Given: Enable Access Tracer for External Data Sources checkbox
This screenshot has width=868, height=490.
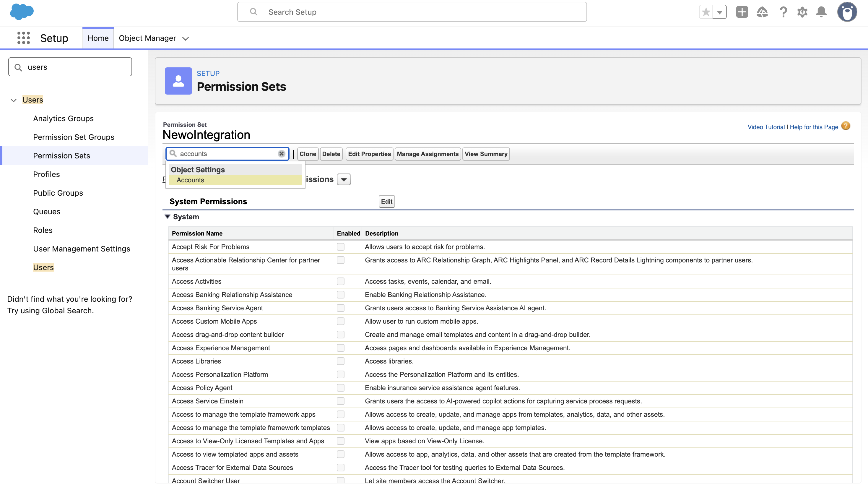Looking at the screenshot, I should pos(341,468).
